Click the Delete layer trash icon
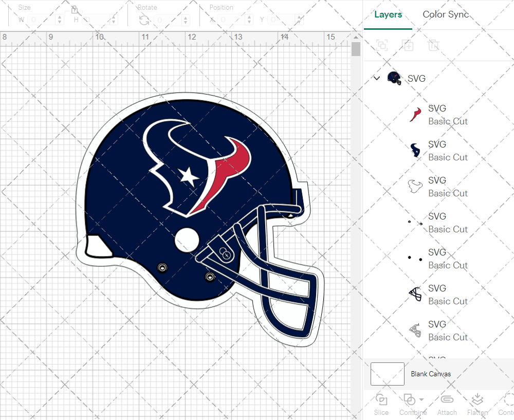 (433, 45)
